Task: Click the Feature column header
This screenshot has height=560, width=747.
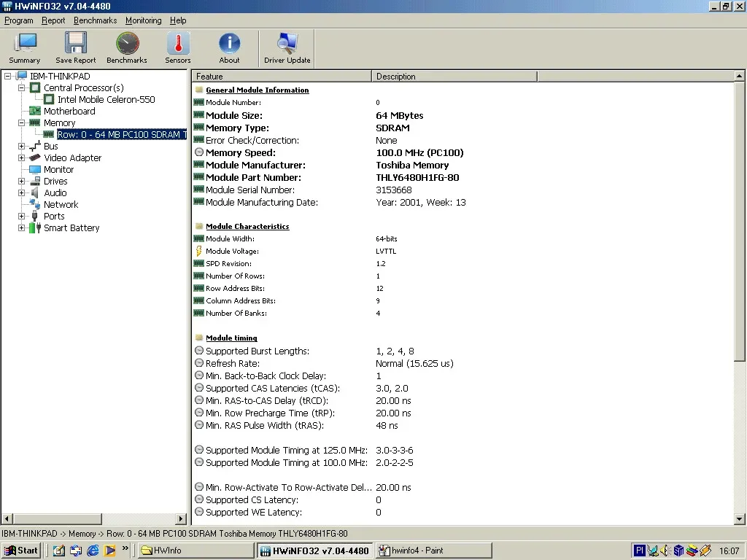Action: tap(282, 76)
